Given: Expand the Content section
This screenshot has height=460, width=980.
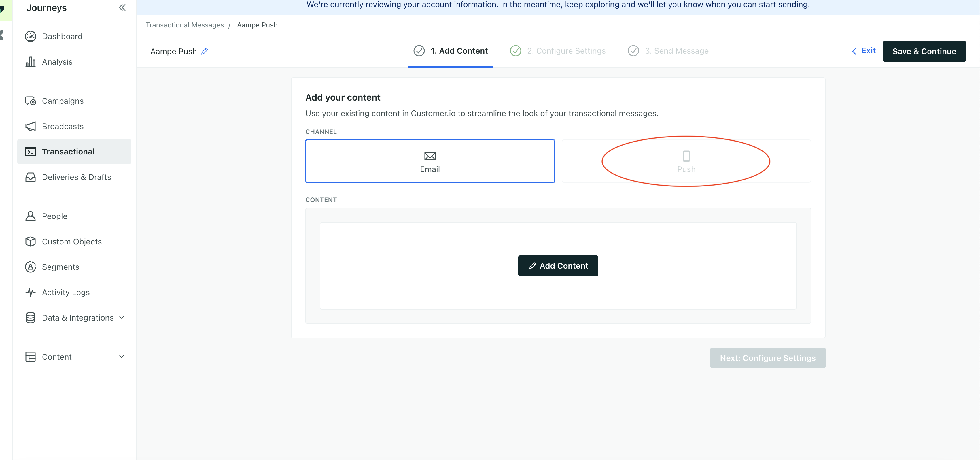Looking at the screenshot, I should click(57, 357).
